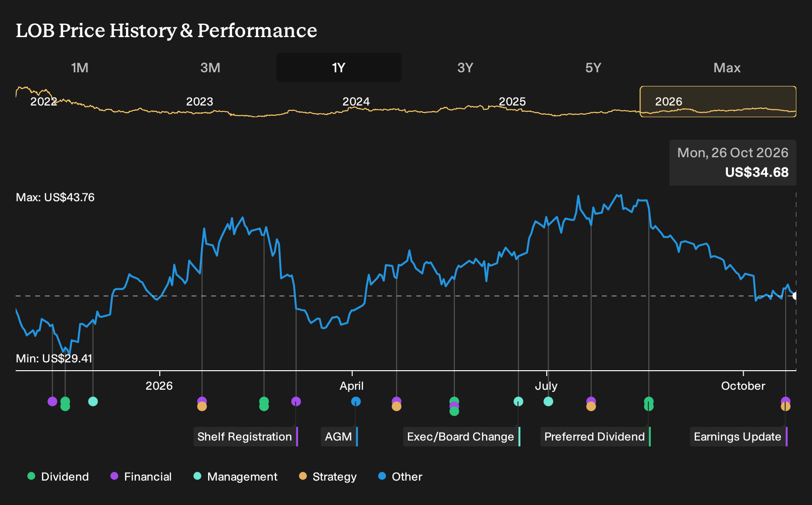The height and width of the screenshot is (505, 812).
Task: Open the Earnings Update event label
Action: pyautogui.click(x=739, y=437)
